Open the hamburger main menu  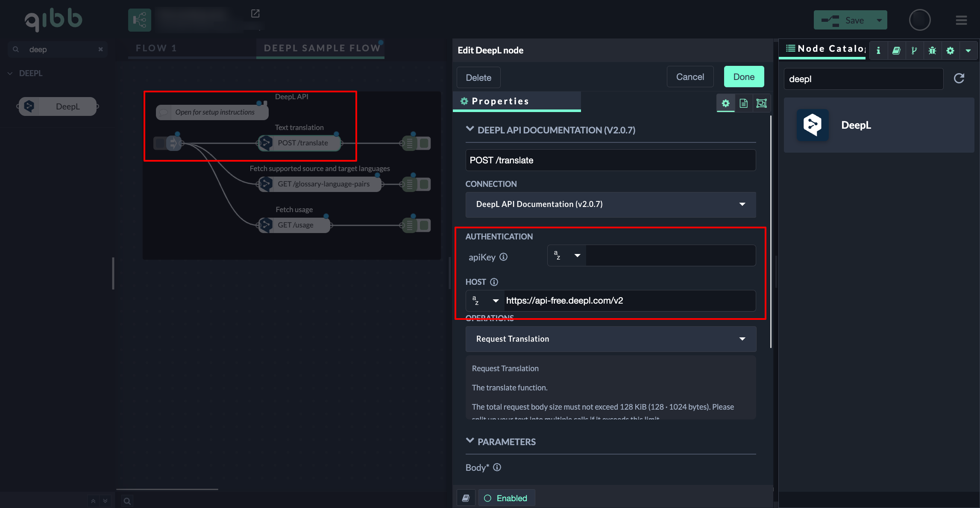(961, 20)
